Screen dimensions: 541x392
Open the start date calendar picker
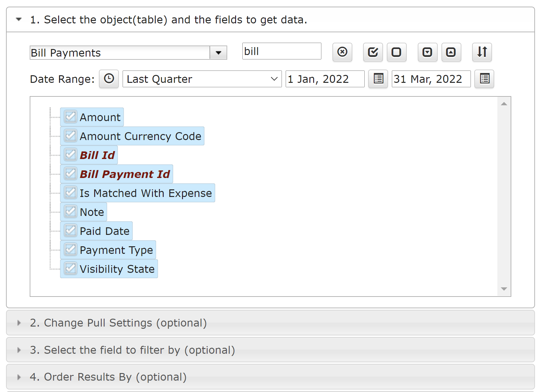pos(378,79)
